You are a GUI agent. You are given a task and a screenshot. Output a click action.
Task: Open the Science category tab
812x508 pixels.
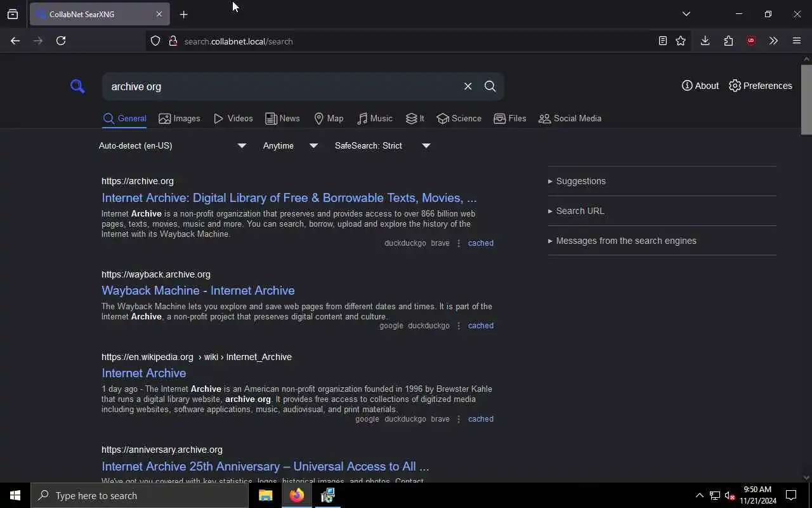tap(459, 119)
